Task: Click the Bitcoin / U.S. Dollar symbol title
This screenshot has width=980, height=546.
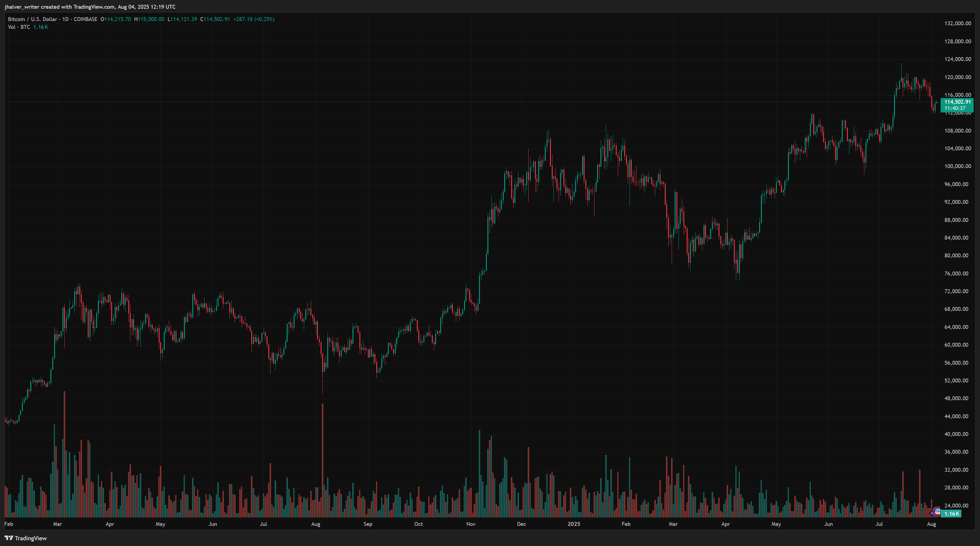Action: coord(32,19)
